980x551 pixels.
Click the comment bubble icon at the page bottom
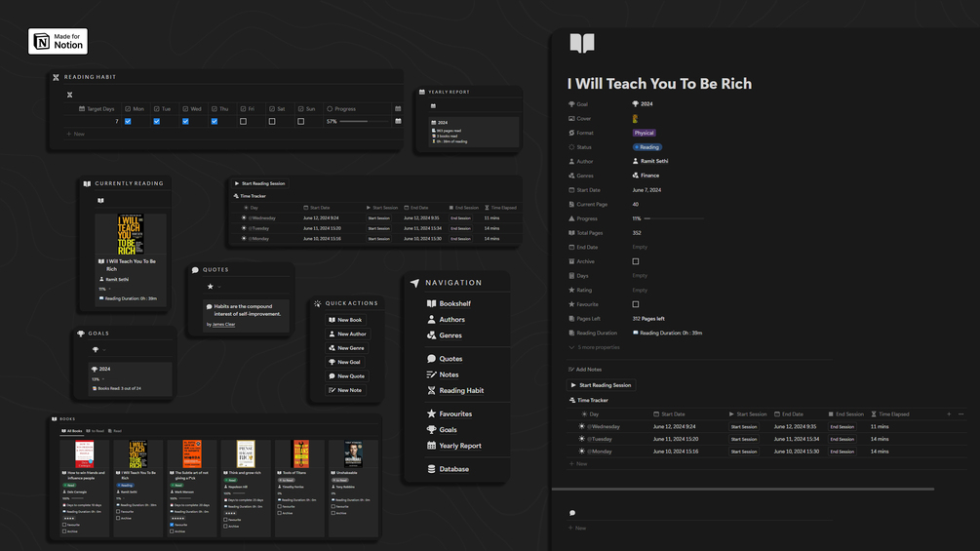(x=571, y=513)
